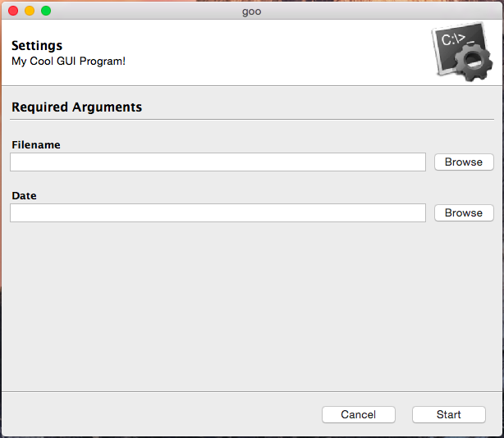Click inside the Filename text field
This screenshot has width=504, height=438.
click(218, 162)
